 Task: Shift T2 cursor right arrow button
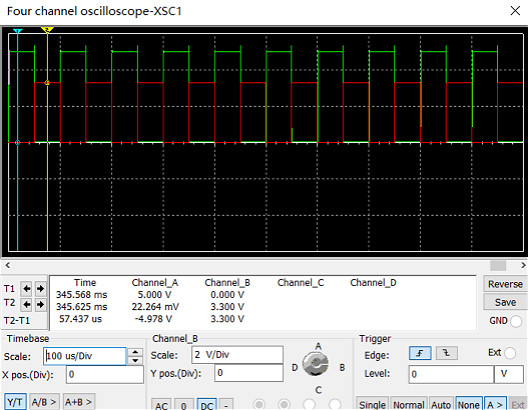pos(40,305)
